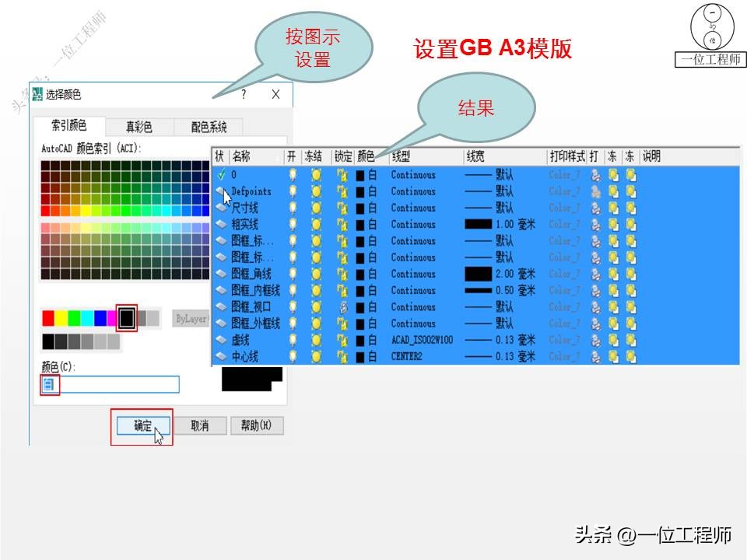The image size is (747, 560).
Task: Turn off the lightbulb for Defpoints layer
Action: [294, 191]
